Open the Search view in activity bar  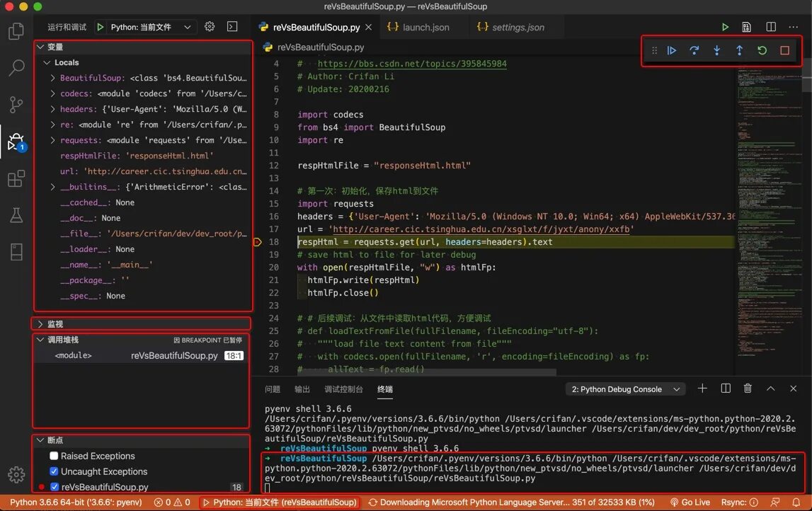pos(16,67)
